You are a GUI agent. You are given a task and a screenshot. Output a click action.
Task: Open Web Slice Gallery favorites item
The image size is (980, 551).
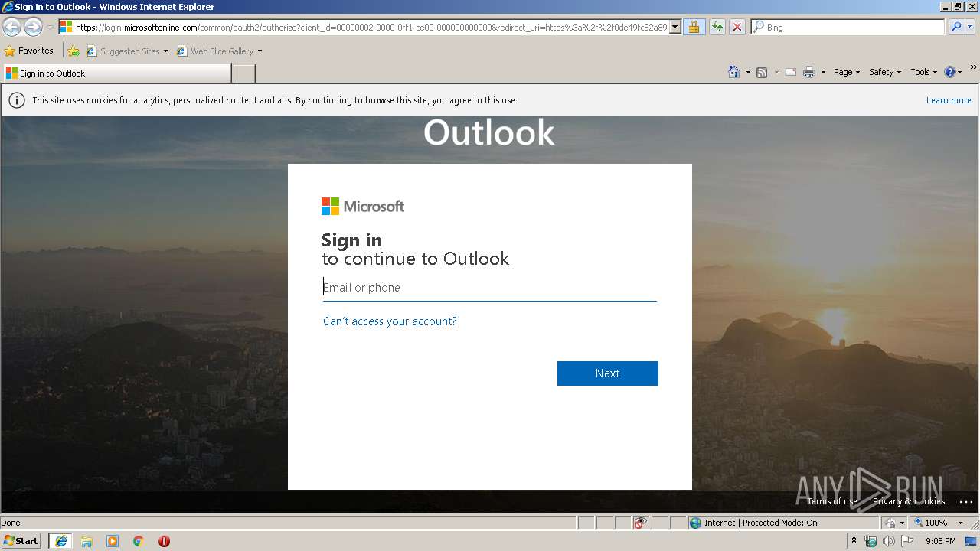219,51
